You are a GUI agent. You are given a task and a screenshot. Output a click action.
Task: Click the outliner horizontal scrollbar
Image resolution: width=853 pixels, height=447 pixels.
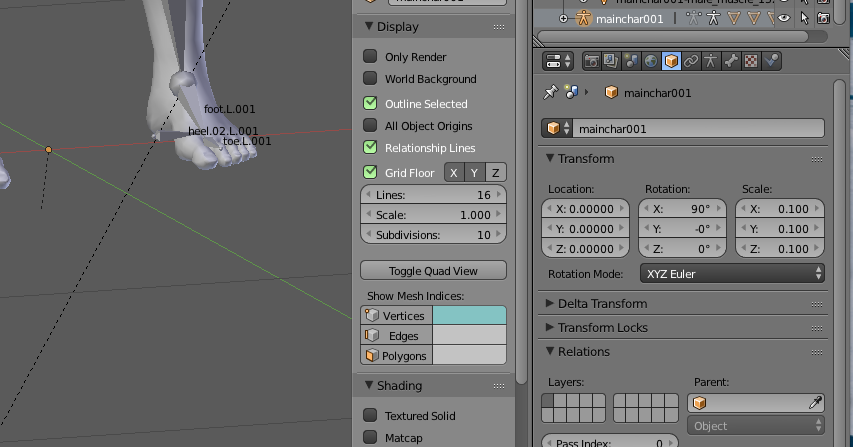[673, 36]
